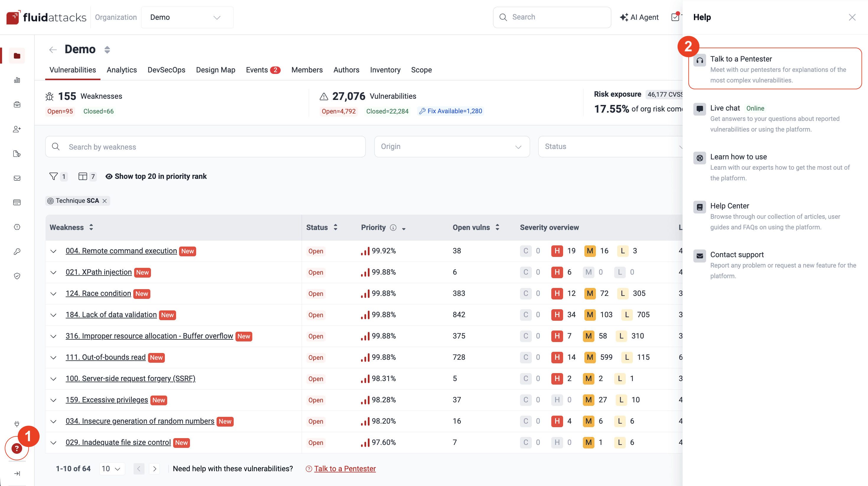Viewport: 868px width, 486px height.
Task: Switch to the Analytics tab
Action: click(x=122, y=70)
